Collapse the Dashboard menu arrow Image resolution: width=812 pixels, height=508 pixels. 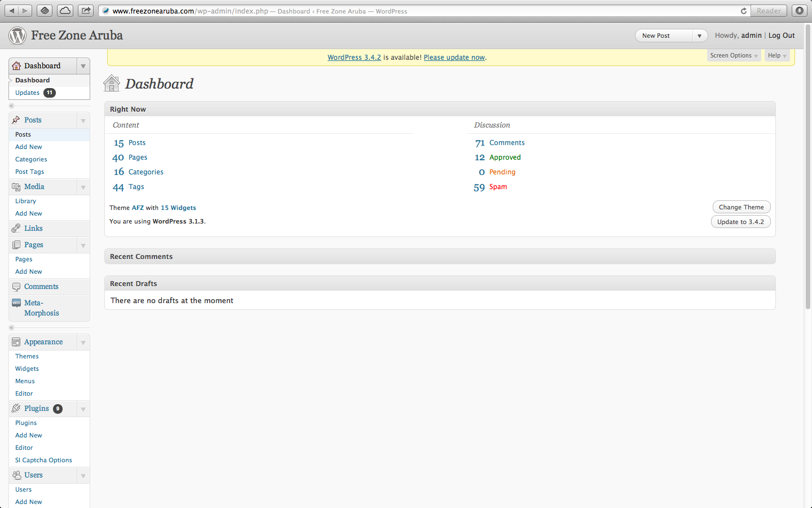[83, 66]
